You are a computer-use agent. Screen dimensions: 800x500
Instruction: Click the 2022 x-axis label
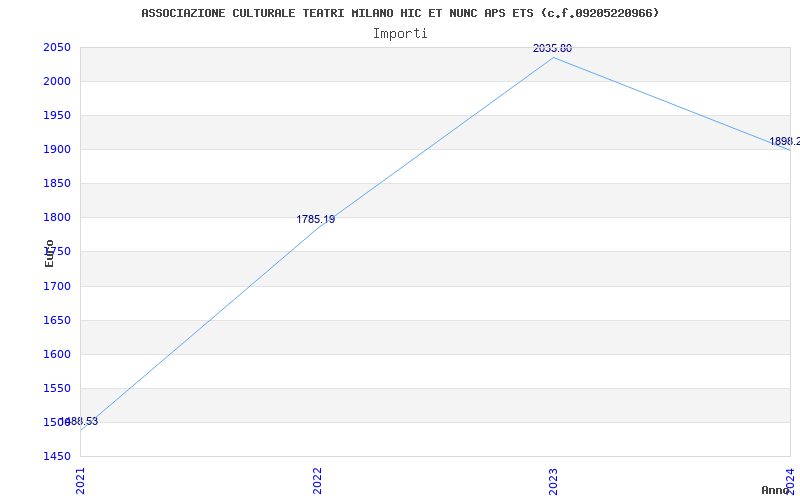pos(317,481)
